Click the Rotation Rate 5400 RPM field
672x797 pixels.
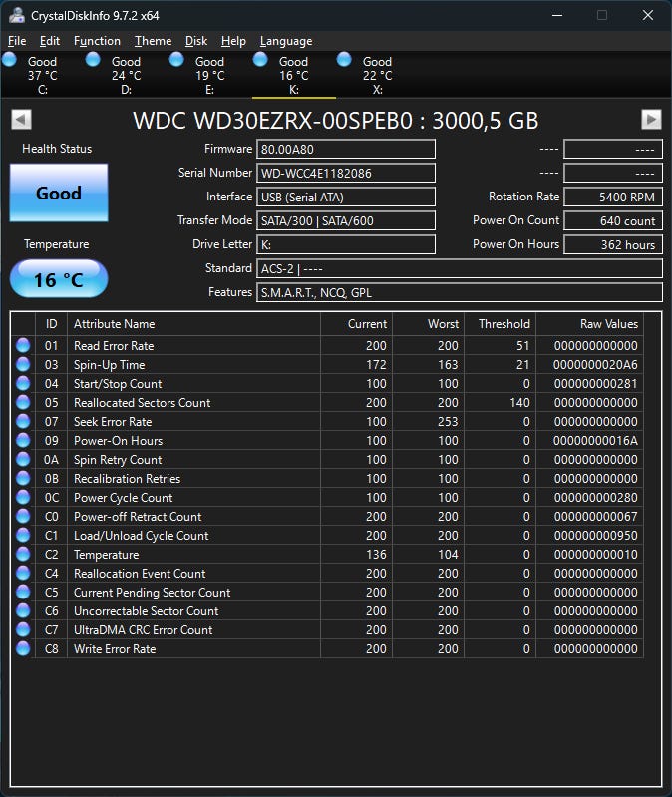[x=613, y=197]
